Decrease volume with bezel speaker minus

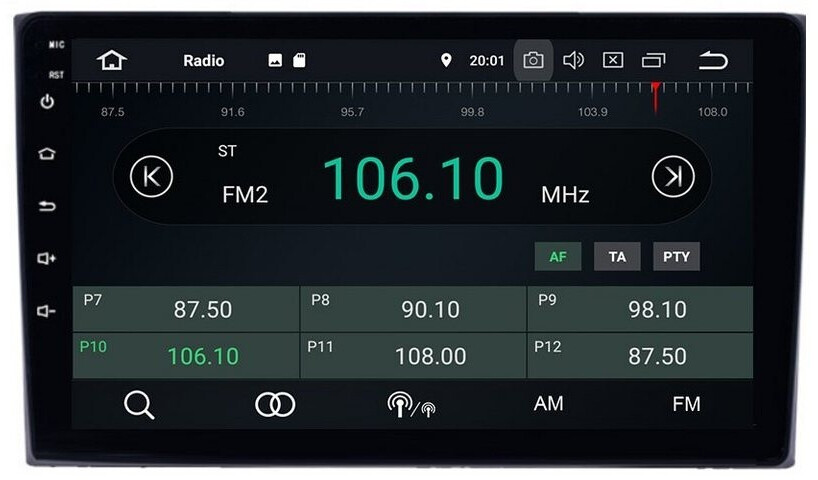pyautogui.click(x=46, y=311)
